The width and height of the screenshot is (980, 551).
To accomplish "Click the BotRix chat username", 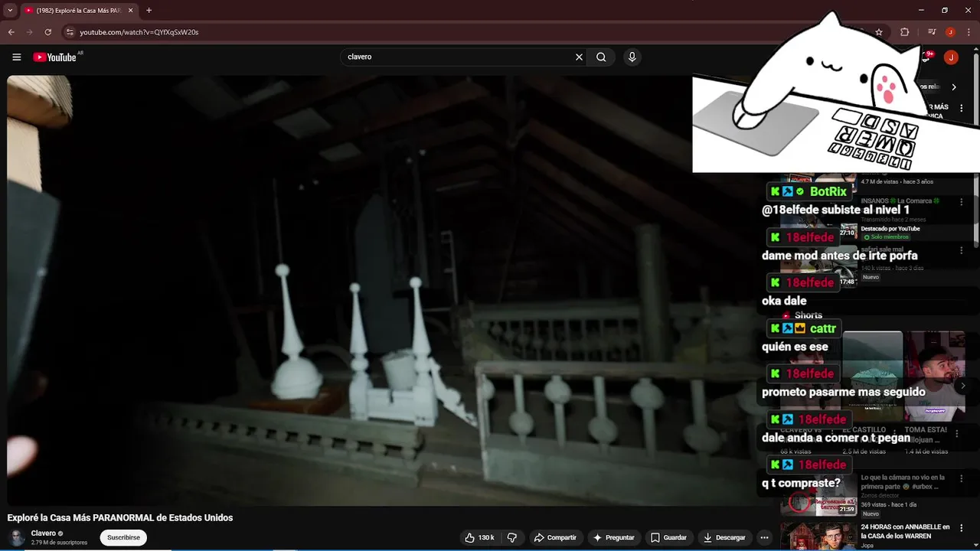I will click(828, 191).
